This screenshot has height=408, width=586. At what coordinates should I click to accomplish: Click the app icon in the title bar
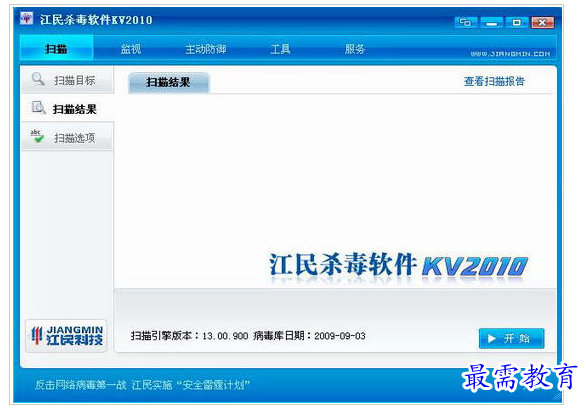pyautogui.click(x=27, y=18)
